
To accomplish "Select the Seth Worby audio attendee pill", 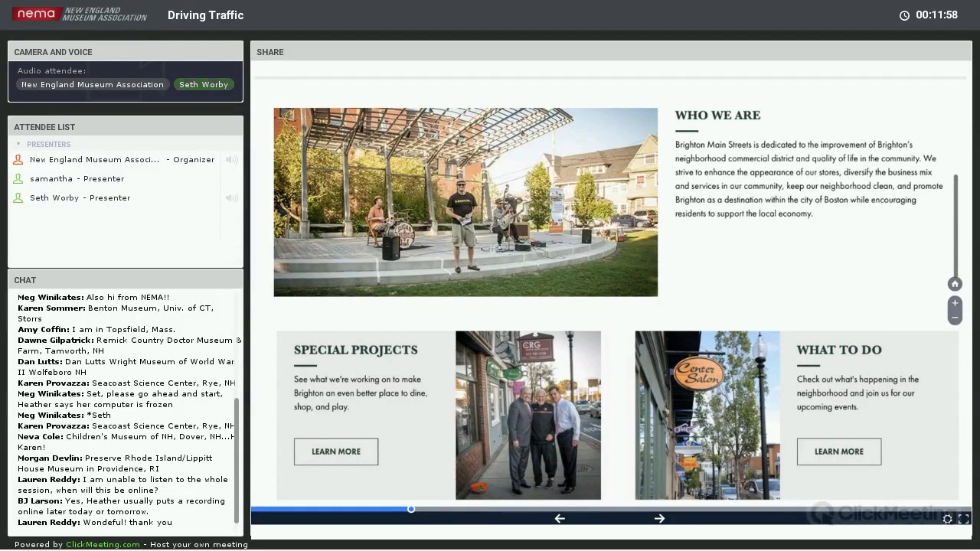I will pos(204,84).
